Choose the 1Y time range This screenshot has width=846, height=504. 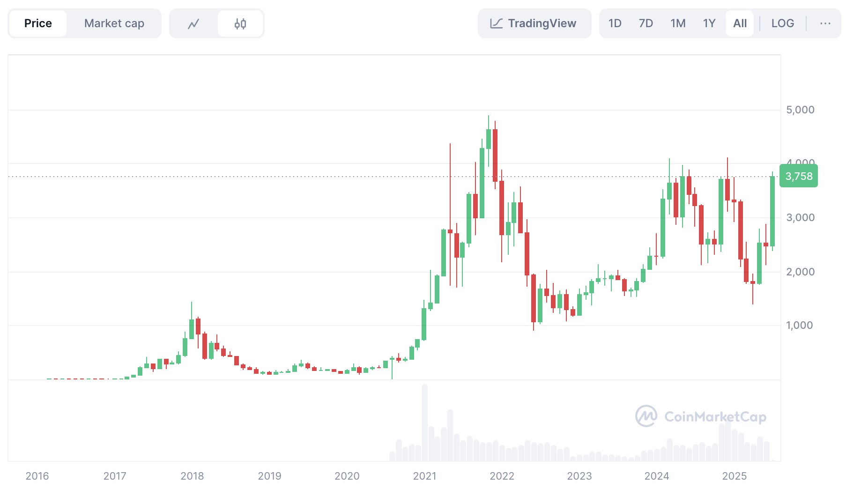coord(709,23)
